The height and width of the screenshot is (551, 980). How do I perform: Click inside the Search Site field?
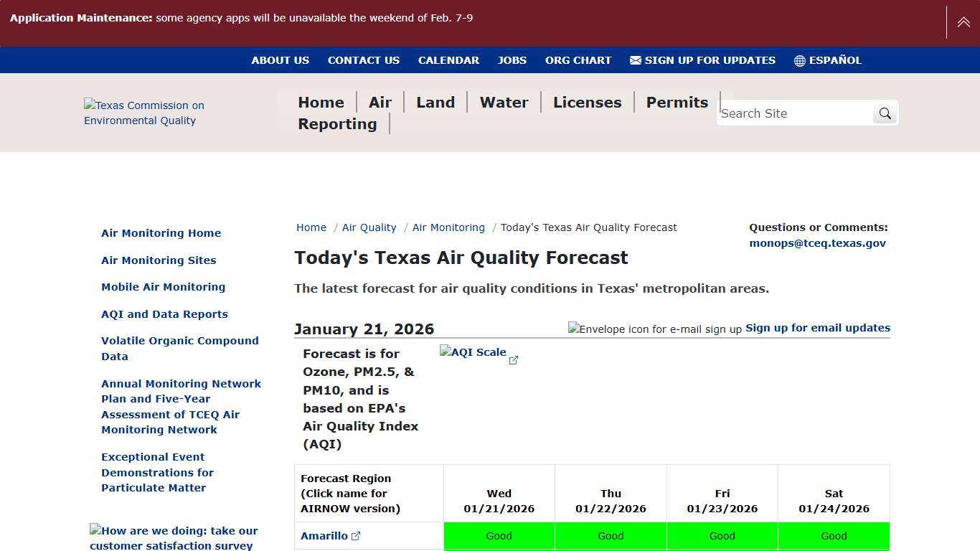click(789, 113)
